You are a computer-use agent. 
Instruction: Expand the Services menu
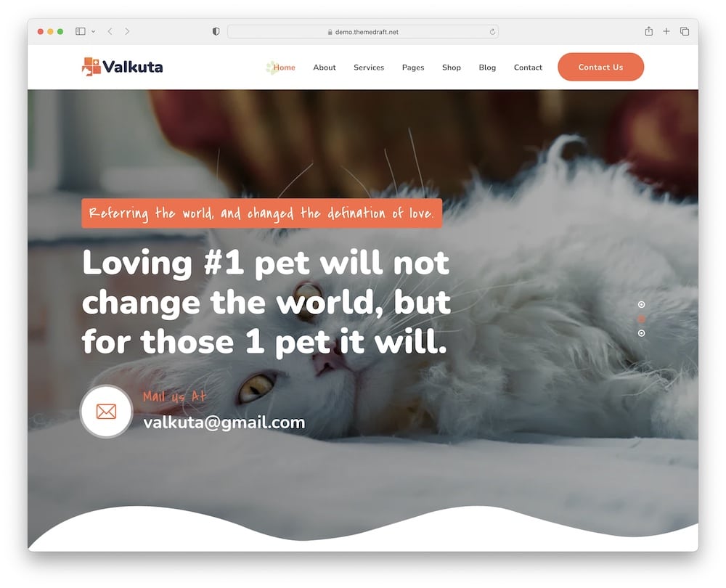pyautogui.click(x=369, y=67)
